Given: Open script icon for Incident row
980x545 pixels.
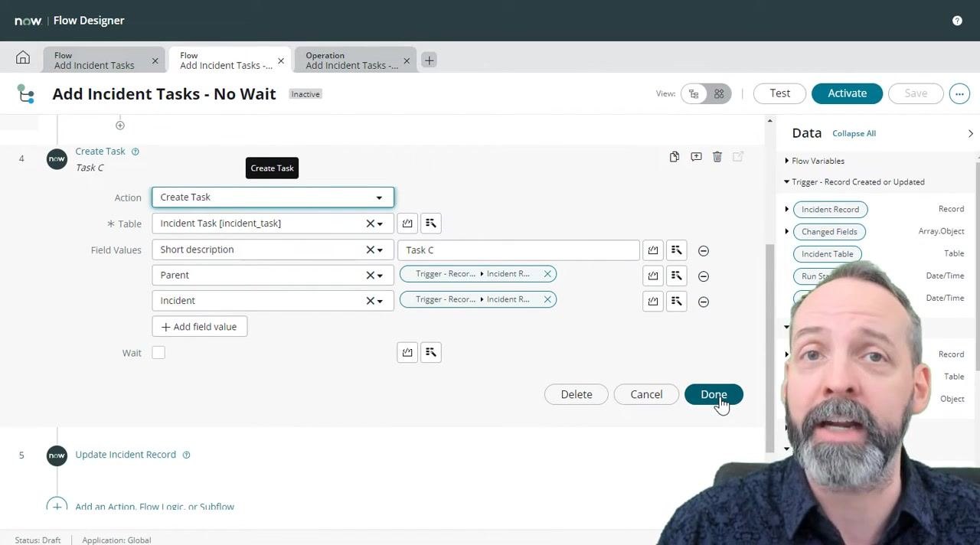Looking at the screenshot, I should (x=653, y=302).
